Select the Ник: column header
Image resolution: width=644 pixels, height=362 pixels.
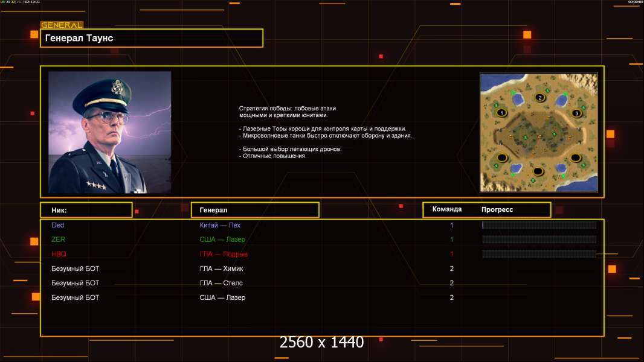coord(86,210)
